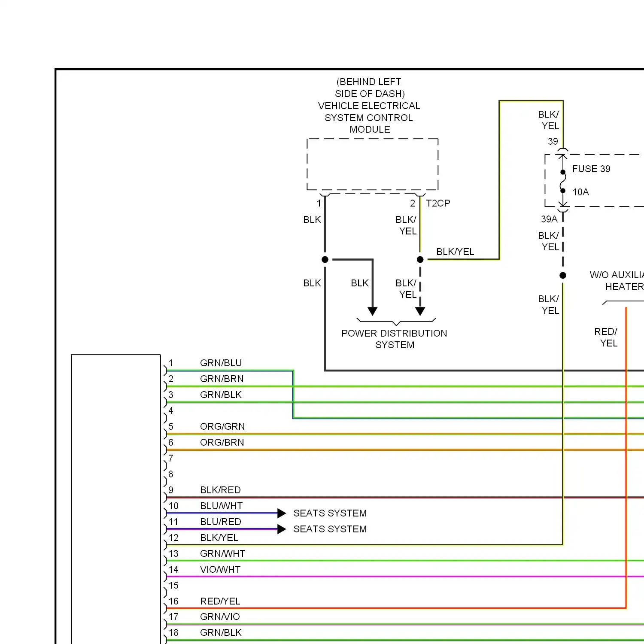Click the ORG/GRN wire label at pin 5

click(x=222, y=426)
